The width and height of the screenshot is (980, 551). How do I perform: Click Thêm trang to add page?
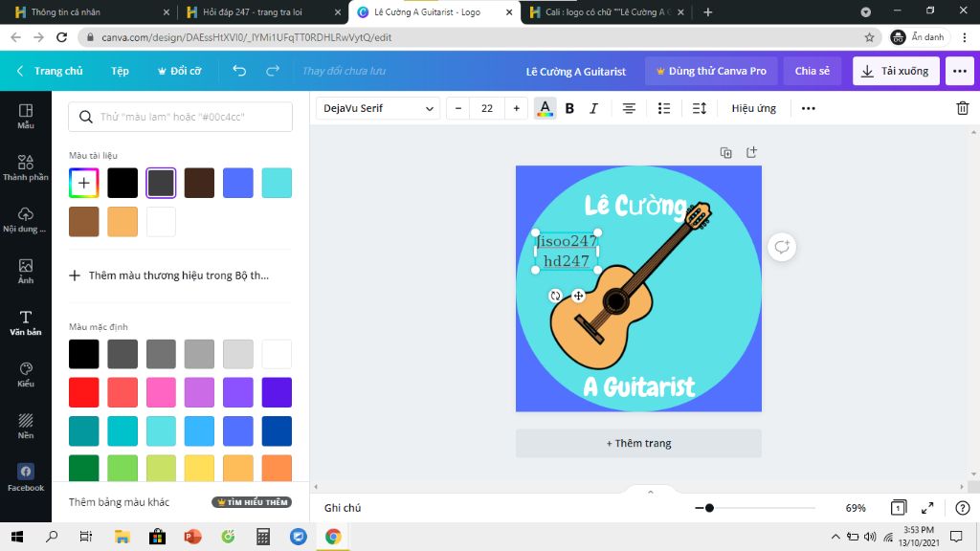pos(638,443)
